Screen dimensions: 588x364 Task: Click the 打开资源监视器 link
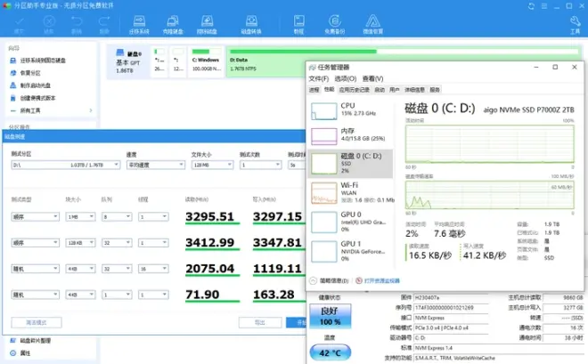(392, 279)
